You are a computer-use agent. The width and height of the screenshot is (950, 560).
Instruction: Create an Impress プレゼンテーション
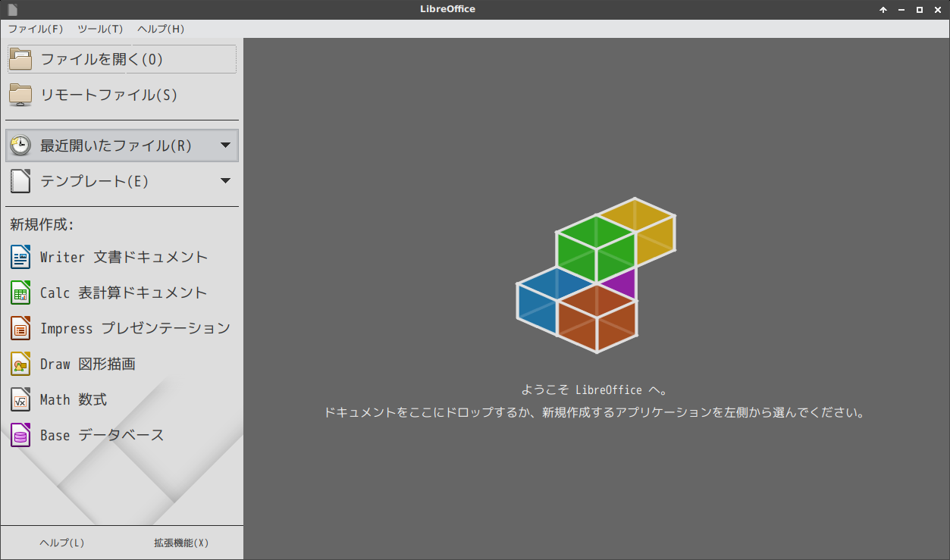(x=122, y=328)
